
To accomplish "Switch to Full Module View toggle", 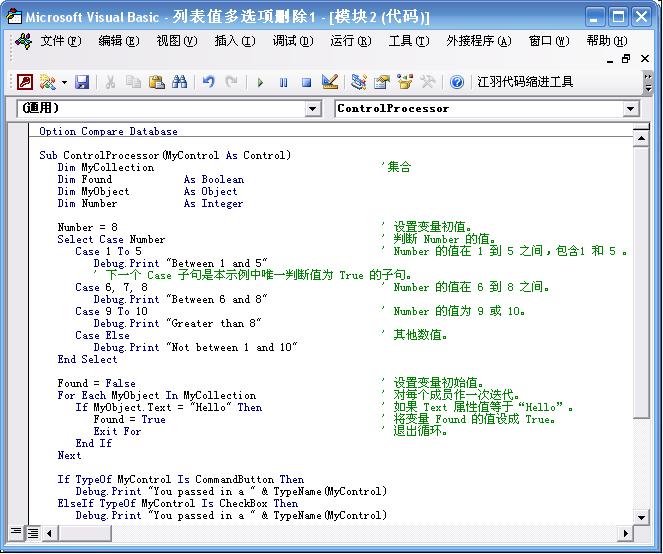I will click(33, 532).
